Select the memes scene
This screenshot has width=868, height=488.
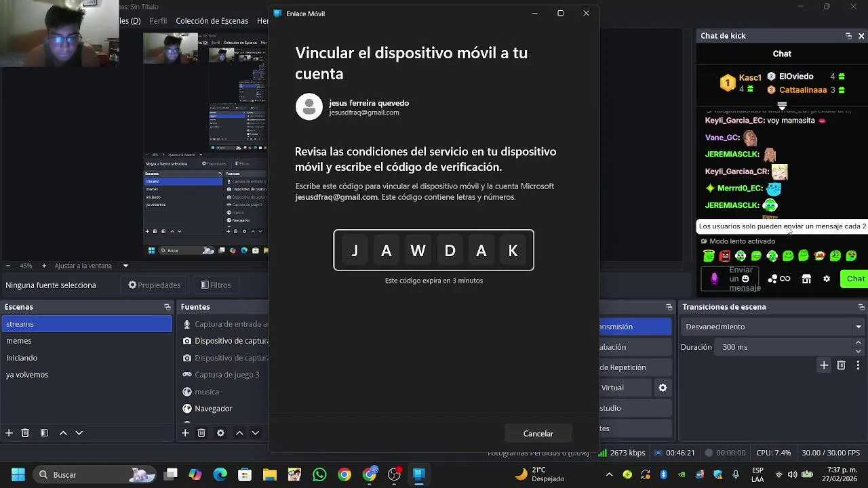(x=87, y=341)
